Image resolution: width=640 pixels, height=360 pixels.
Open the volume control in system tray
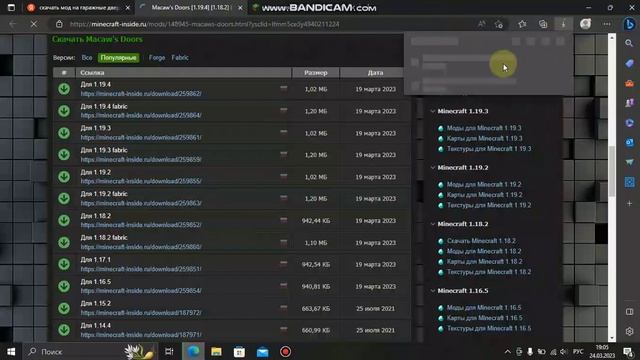[x=564, y=351]
